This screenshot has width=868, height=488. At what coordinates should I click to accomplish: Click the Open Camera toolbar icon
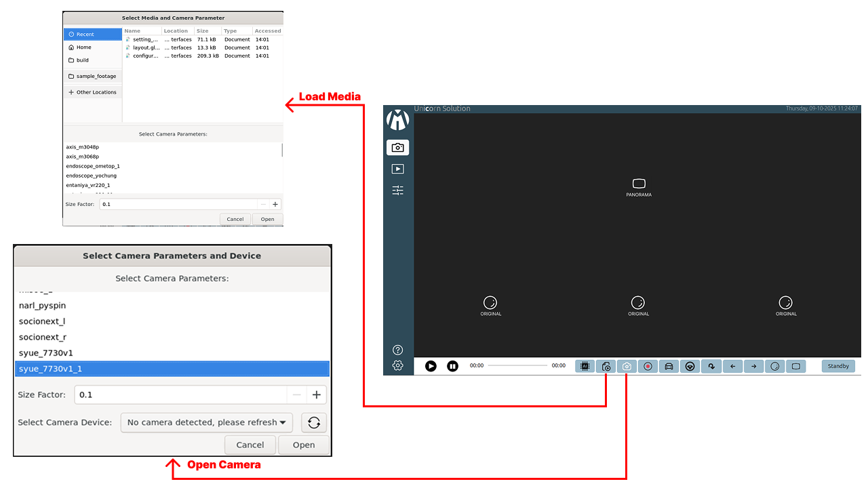coord(627,366)
